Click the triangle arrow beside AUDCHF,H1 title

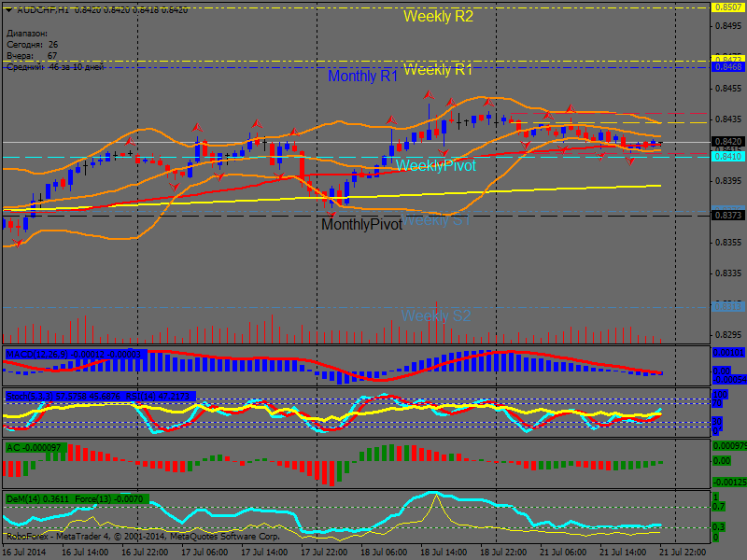[9, 10]
